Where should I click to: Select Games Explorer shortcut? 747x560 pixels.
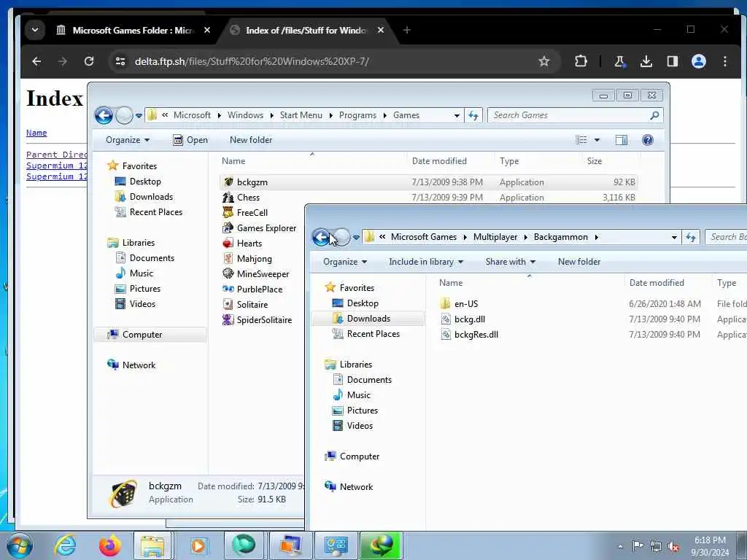point(260,228)
